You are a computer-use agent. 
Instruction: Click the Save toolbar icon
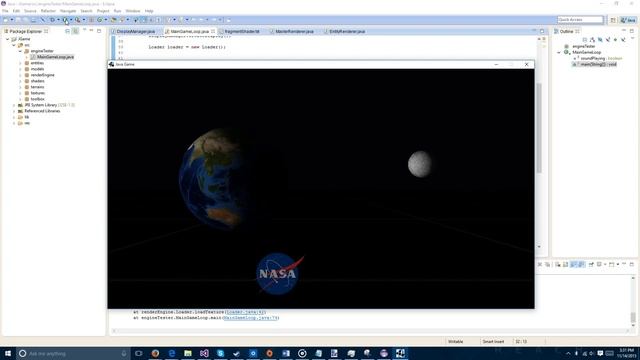(x=18, y=20)
